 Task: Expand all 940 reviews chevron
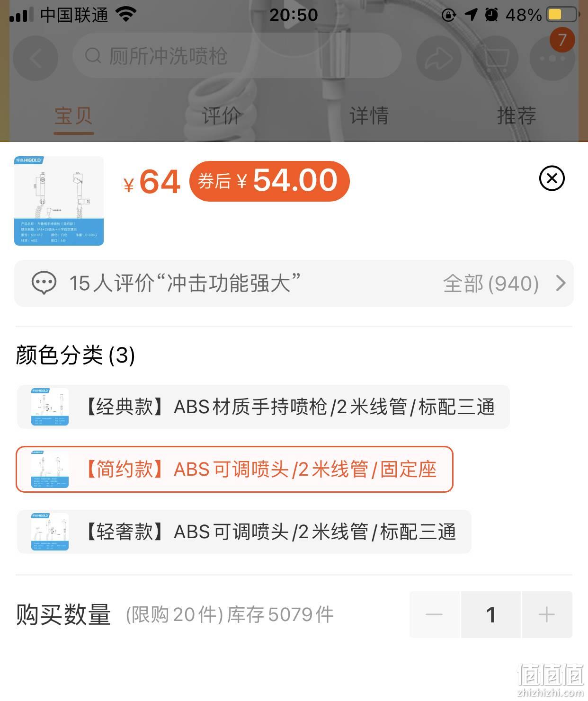pos(561,283)
